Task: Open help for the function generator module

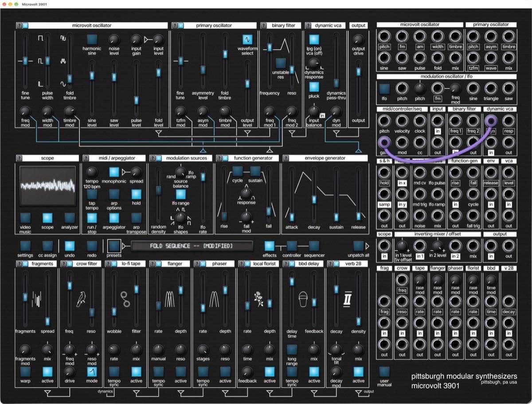Action: [219, 158]
